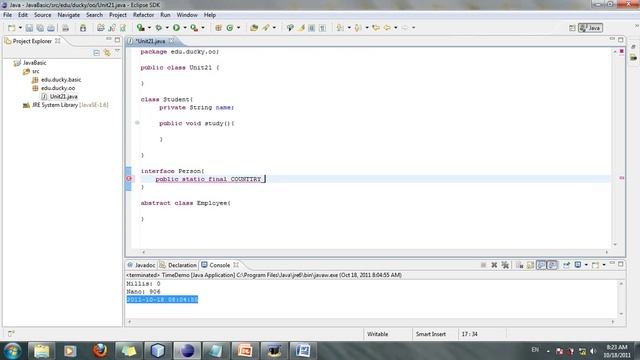This screenshot has width=640, height=360.
Task: Open Firefox from the Windows taskbar
Action: click(100, 351)
